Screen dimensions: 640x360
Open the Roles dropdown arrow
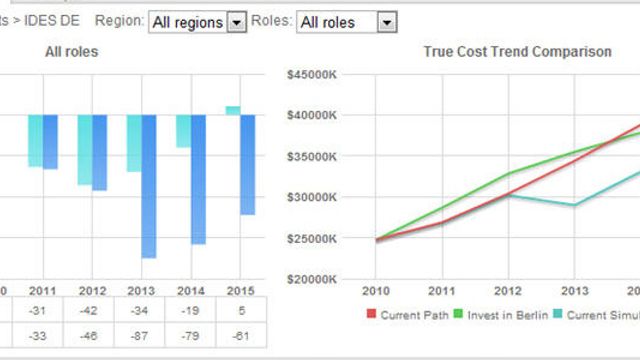pyautogui.click(x=387, y=22)
